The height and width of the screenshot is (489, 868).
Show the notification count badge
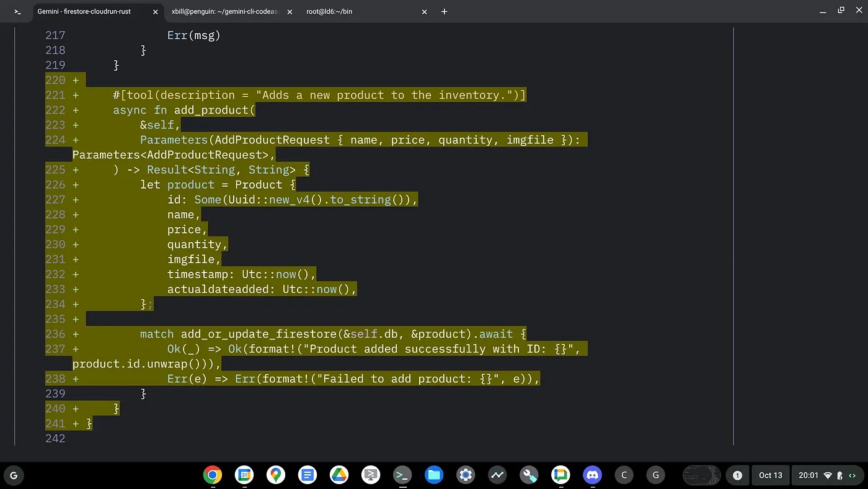pyautogui.click(x=737, y=475)
